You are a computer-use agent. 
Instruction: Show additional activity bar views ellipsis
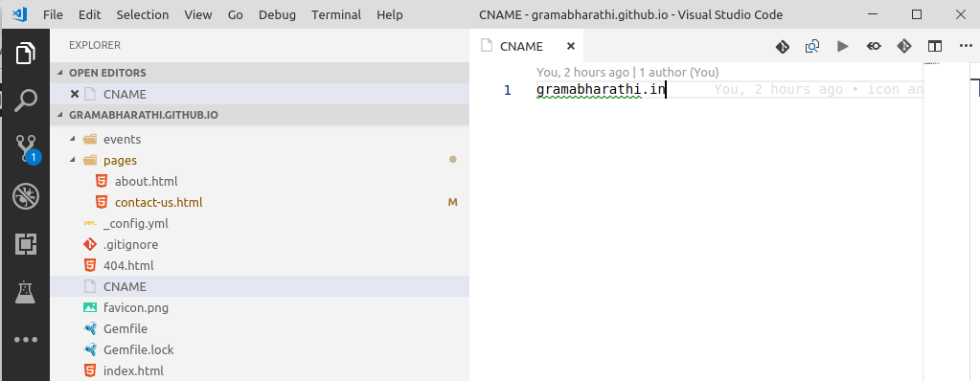click(26, 340)
